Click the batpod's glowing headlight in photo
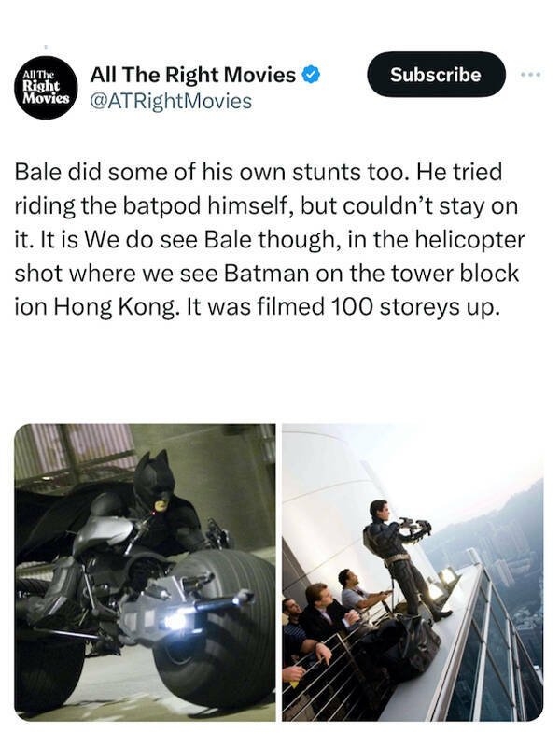The width and height of the screenshot is (560, 747). coord(175,620)
